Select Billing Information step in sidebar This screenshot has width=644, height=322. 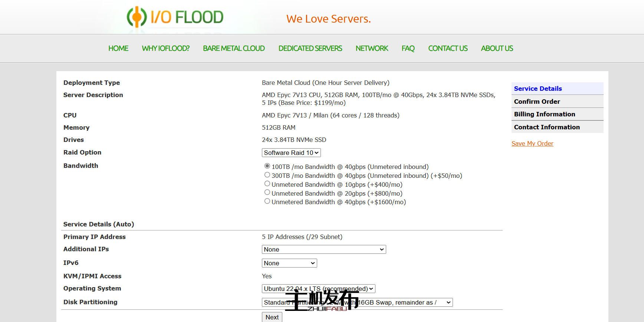point(557,114)
